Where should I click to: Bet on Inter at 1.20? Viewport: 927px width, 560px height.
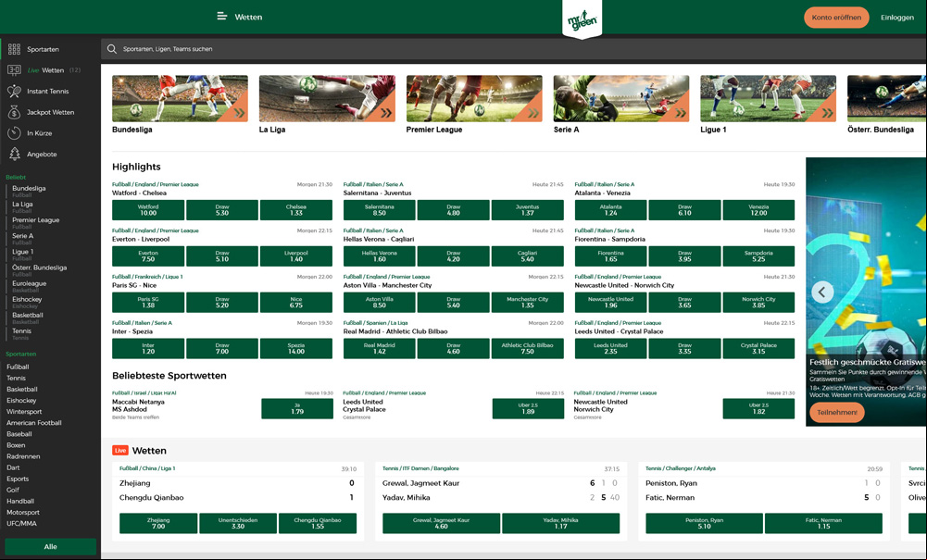[x=148, y=349]
